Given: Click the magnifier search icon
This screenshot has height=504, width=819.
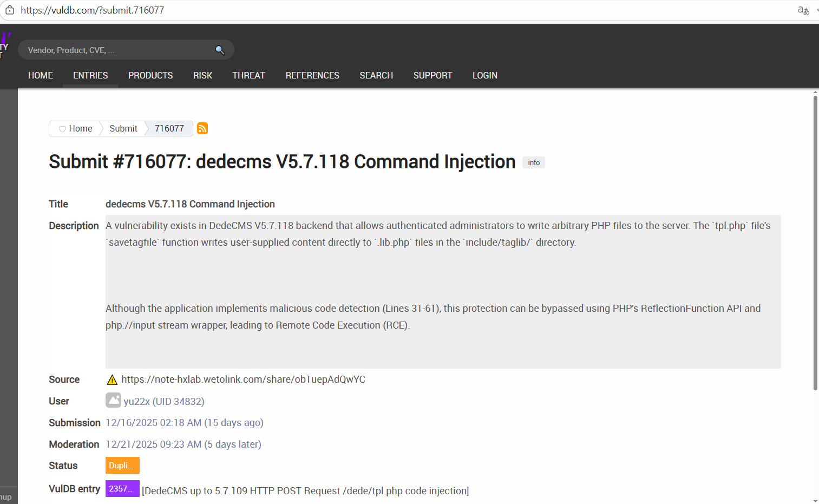Looking at the screenshot, I should coord(220,50).
